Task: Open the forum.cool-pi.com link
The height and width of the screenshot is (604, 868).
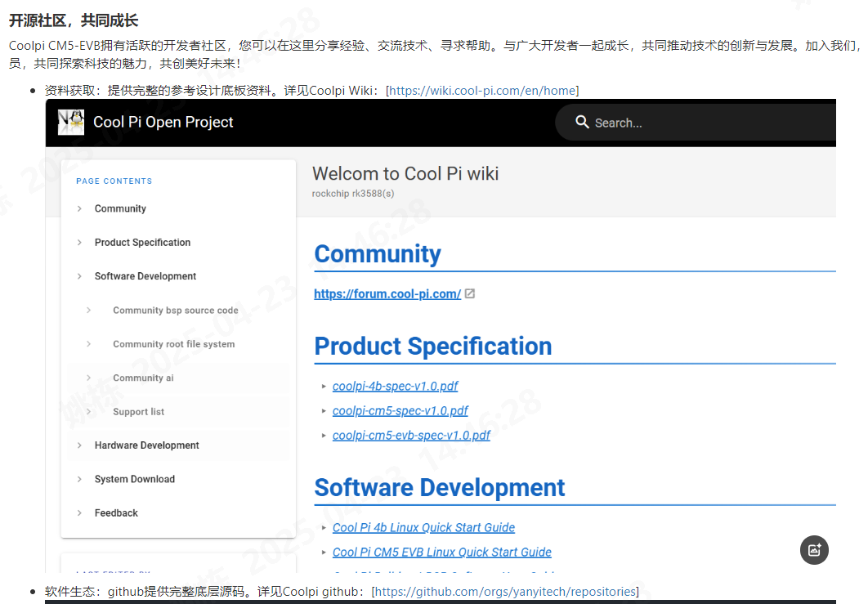Action: click(387, 294)
